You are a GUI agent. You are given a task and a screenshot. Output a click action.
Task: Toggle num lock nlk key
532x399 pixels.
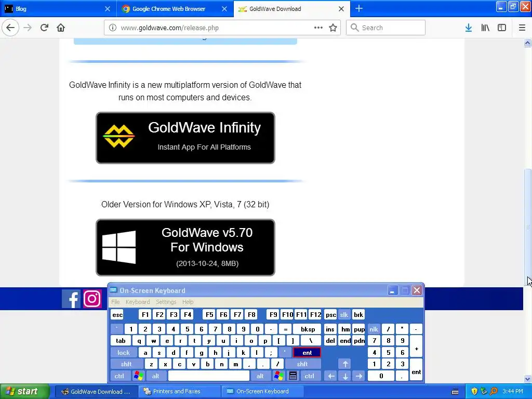tap(374, 329)
